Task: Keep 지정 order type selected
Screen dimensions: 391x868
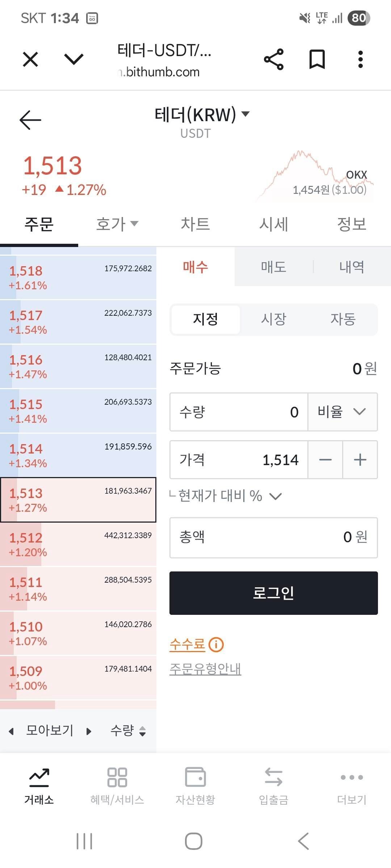Action: (205, 319)
